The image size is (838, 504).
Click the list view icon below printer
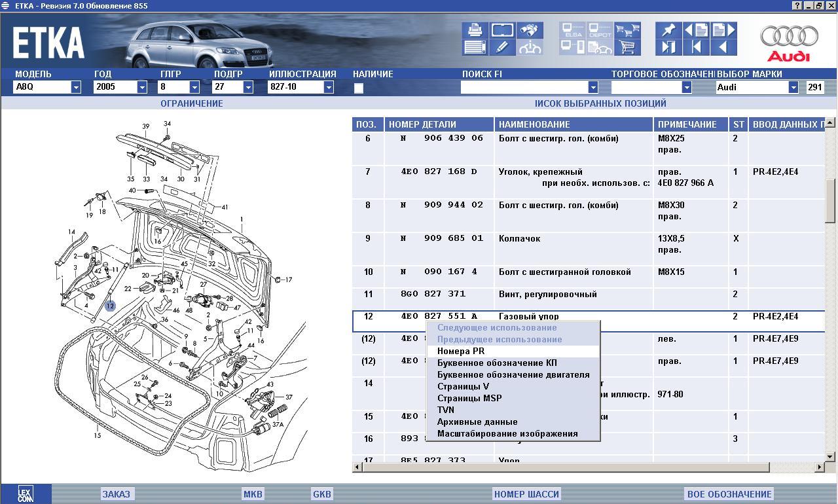point(475,47)
